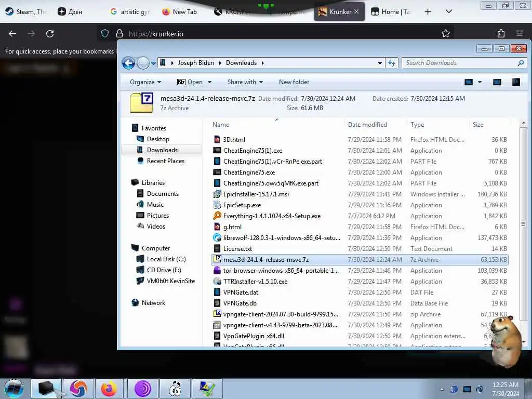Click the file list vertical scrollbar

click(x=524, y=224)
